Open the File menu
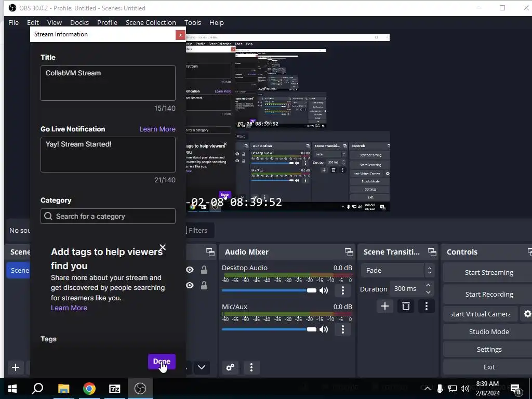Screen dimensions: 532x399 (14, 22)
